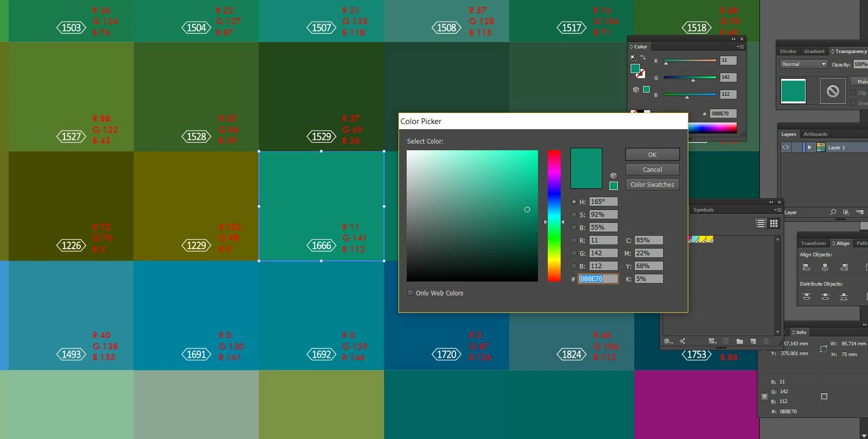
Task: Click the B slider in the Color panel
Action: tap(690, 95)
